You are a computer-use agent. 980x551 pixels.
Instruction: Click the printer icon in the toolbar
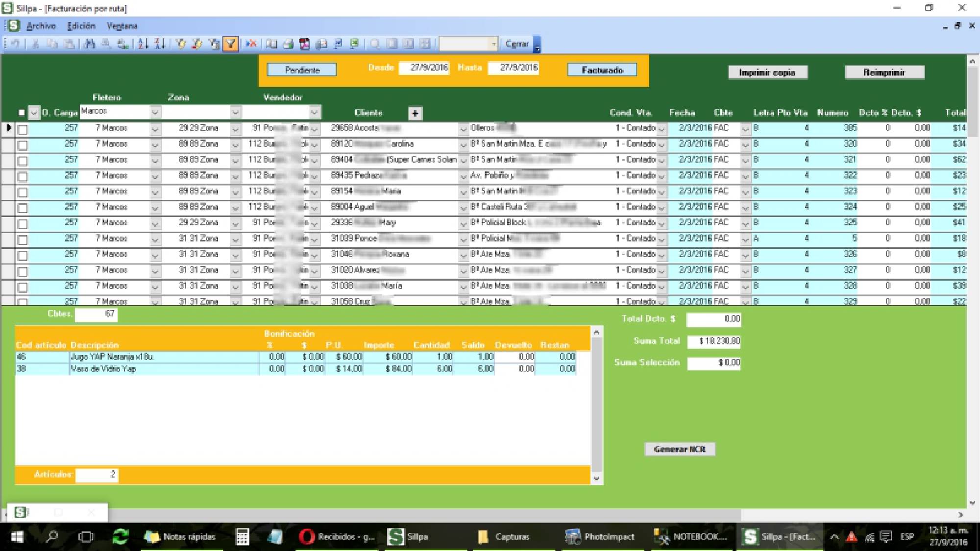pos(288,44)
